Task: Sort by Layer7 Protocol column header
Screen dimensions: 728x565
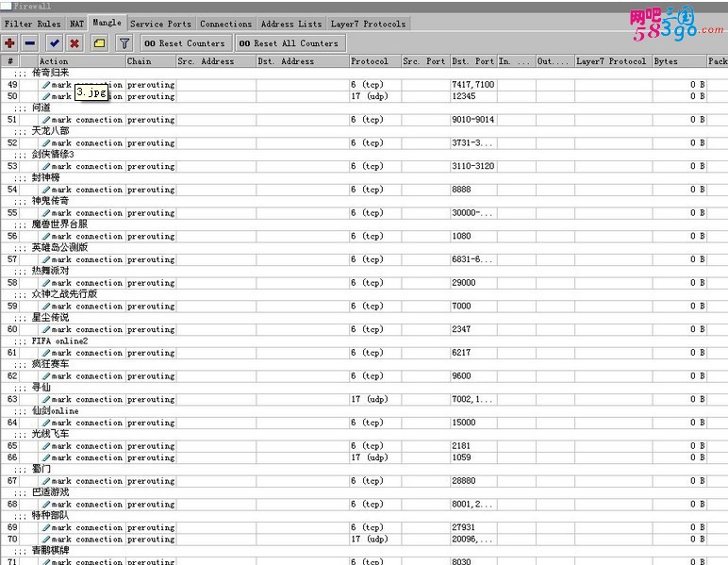Action: pyautogui.click(x=613, y=60)
